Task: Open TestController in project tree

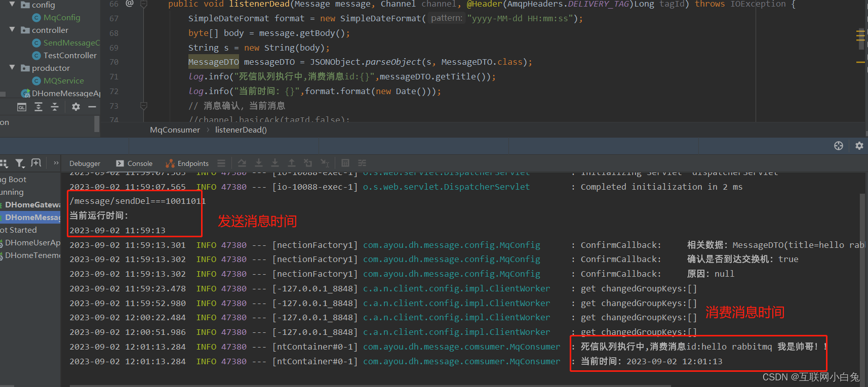Action: (x=70, y=56)
